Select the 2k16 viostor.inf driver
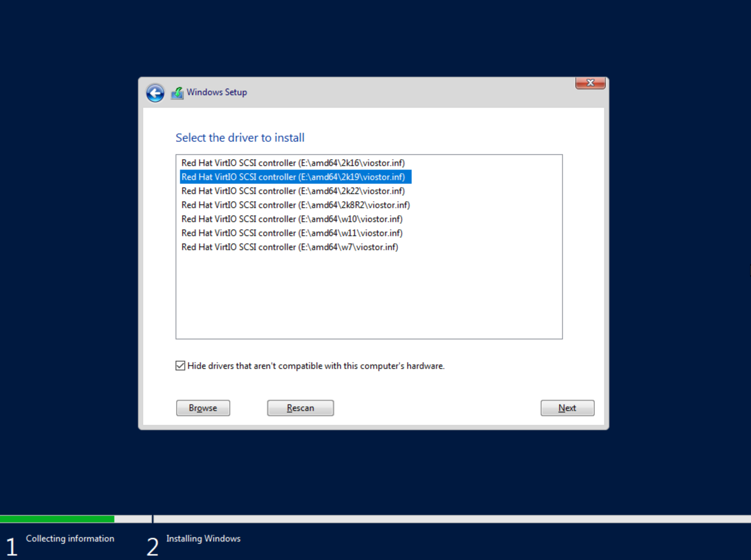Image resolution: width=751 pixels, height=560 pixels. pos(293,163)
